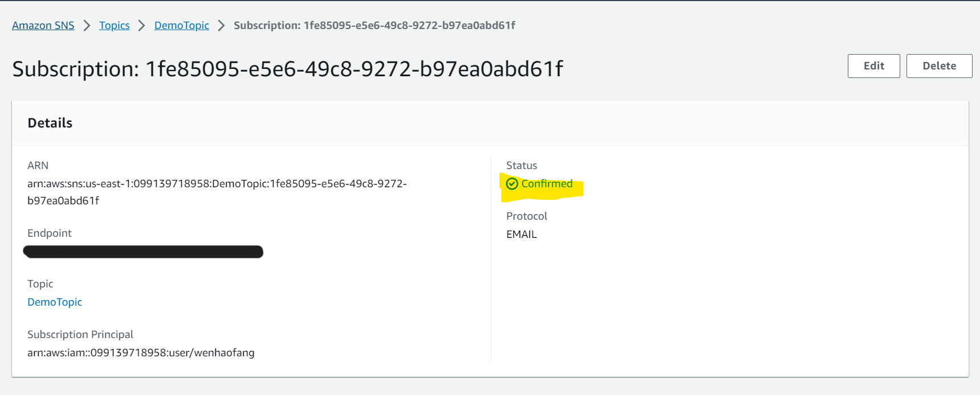The height and width of the screenshot is (395, 980).
Task: Click the current Subscription breadcrumb text
Action: point(374,26)
